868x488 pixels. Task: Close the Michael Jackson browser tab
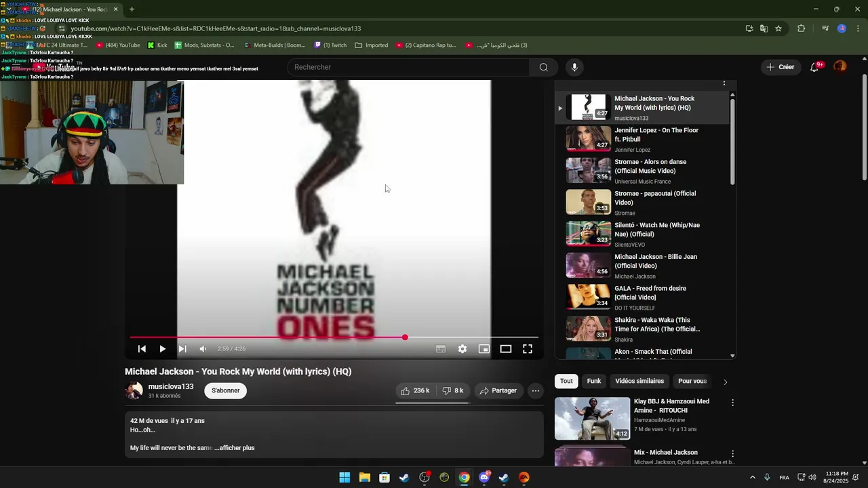pyautogui.click(x=115, y=9)
